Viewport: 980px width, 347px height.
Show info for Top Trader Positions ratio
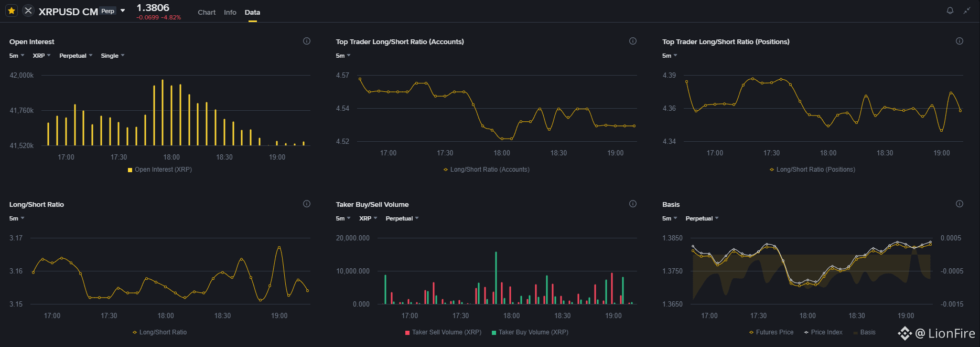[959, 41]
